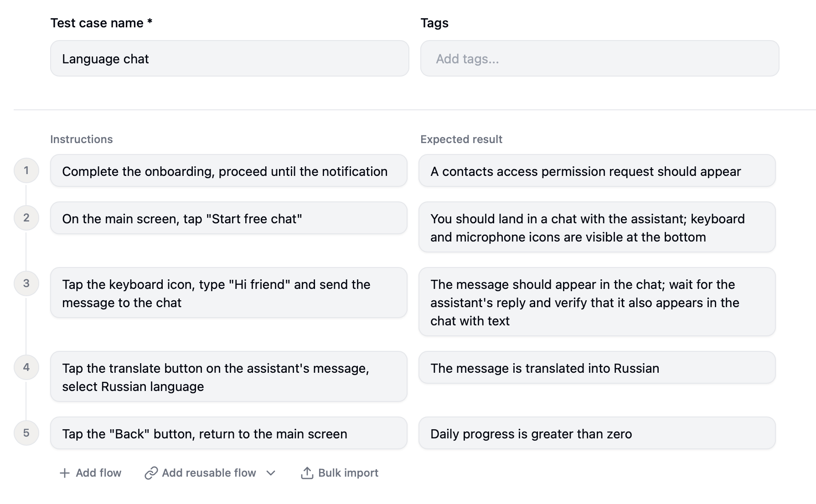The width and height of the screenshot is (816, 504).
Task: Select step number 3 marker
Action: coord(26,283)
